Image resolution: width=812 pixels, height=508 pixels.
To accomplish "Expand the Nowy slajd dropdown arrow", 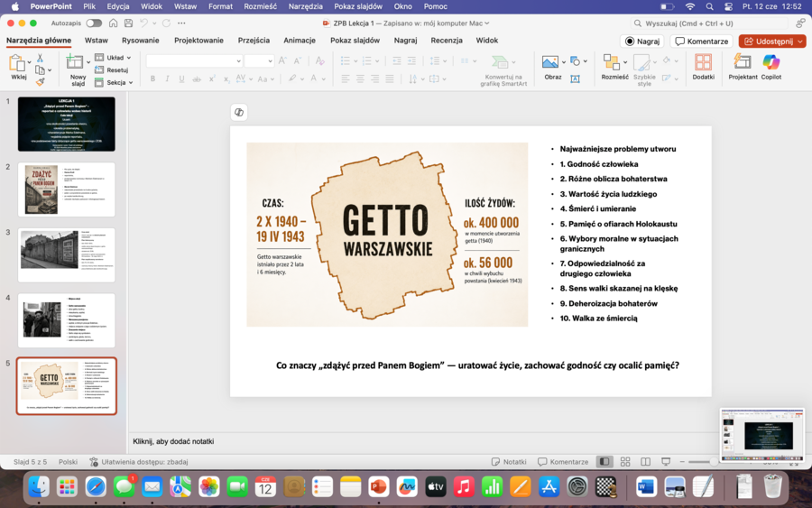I will tap(88, 62).
